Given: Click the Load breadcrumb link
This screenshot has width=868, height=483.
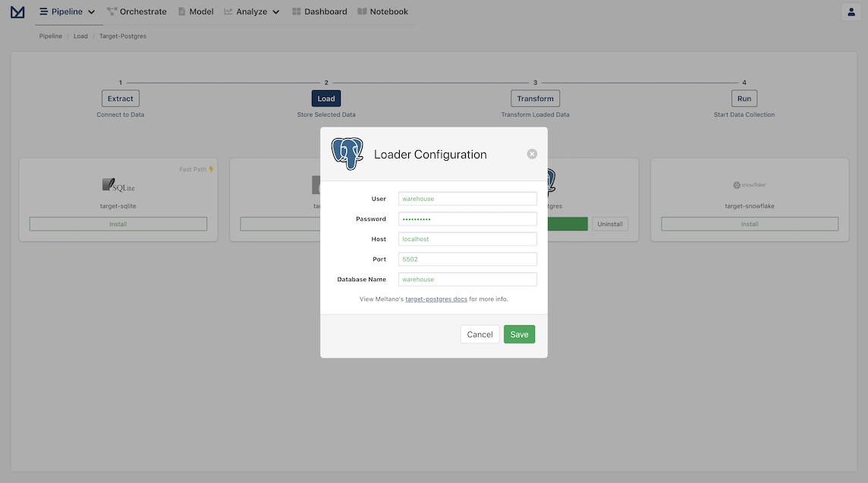Looking at the screenshot, I should [81, 36].
